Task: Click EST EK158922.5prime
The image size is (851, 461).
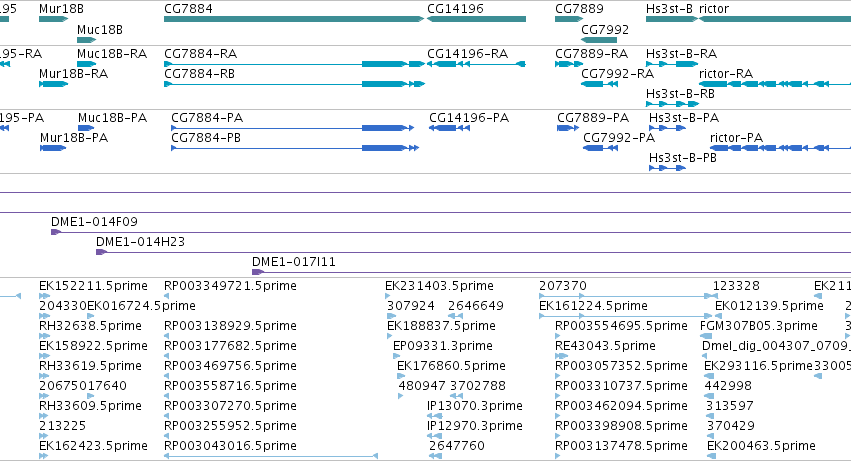Action: [x=93, y=346]
